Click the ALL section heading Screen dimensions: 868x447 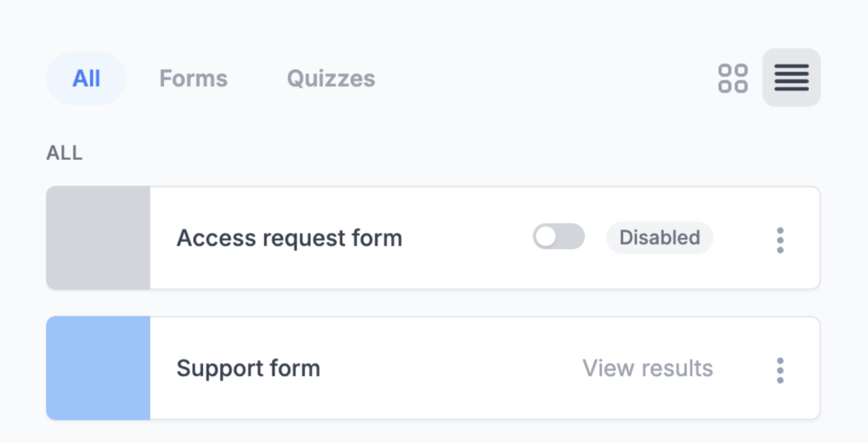pos(64,153)
